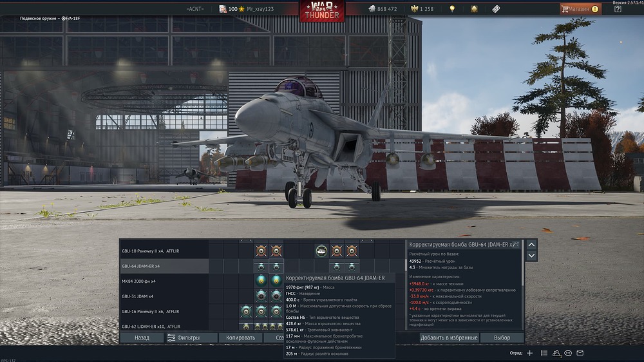Click the player avatar icon
644x362 pixels.
pos(223,8)
